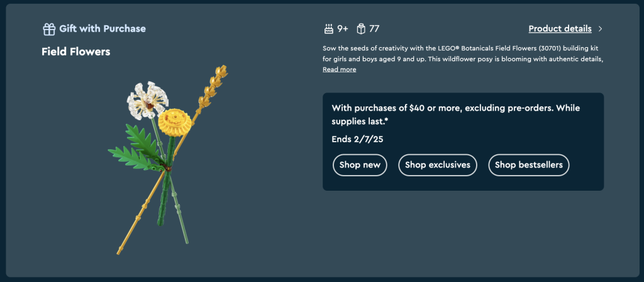Screen dimensions: 644x282
Task: Click the 9+ age rating label
Action: (x=343, y=28)
